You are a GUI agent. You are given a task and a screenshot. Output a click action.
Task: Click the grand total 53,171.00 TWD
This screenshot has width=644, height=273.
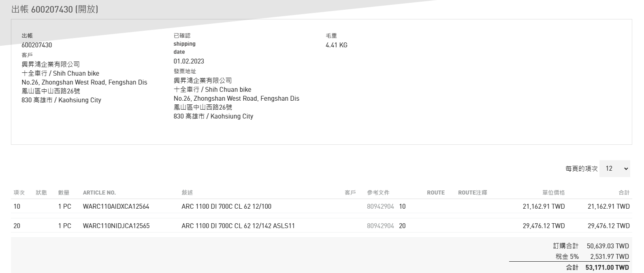tap(607, 267)
